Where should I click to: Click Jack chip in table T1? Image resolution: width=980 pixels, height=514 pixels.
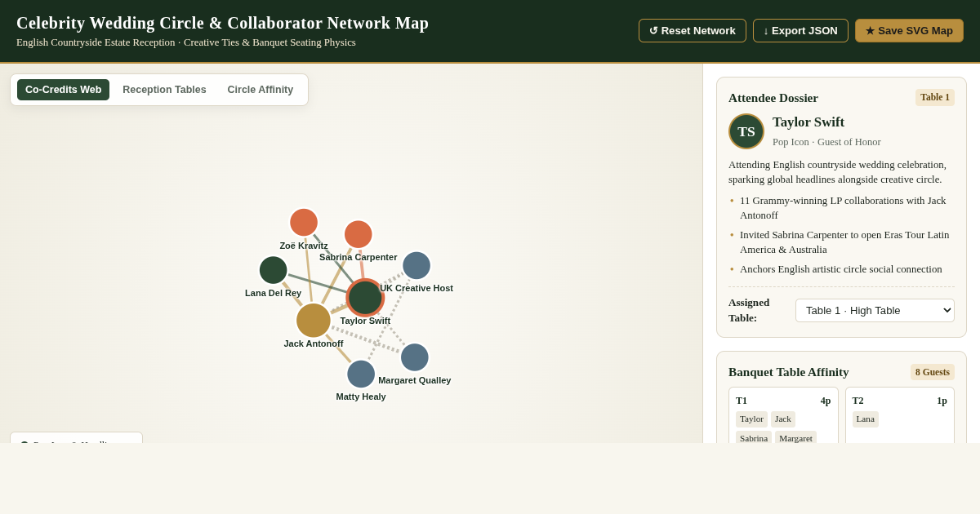pos(783,419)
